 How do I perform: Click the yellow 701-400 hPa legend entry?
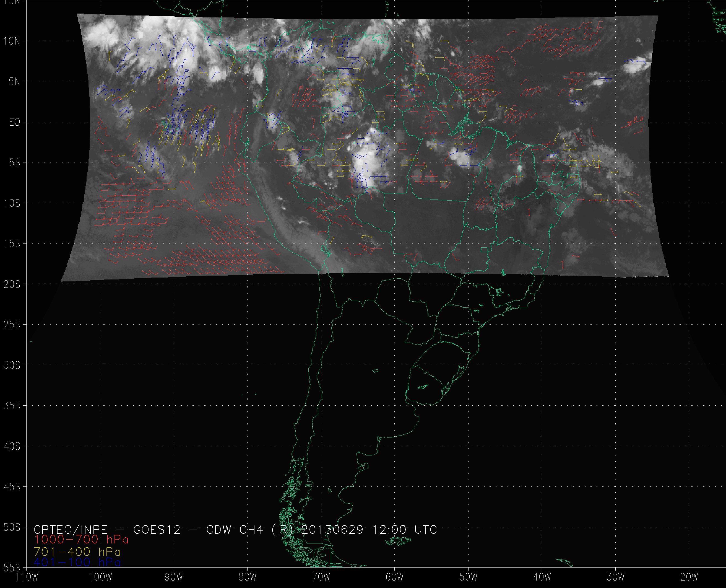tap(77, 552)
